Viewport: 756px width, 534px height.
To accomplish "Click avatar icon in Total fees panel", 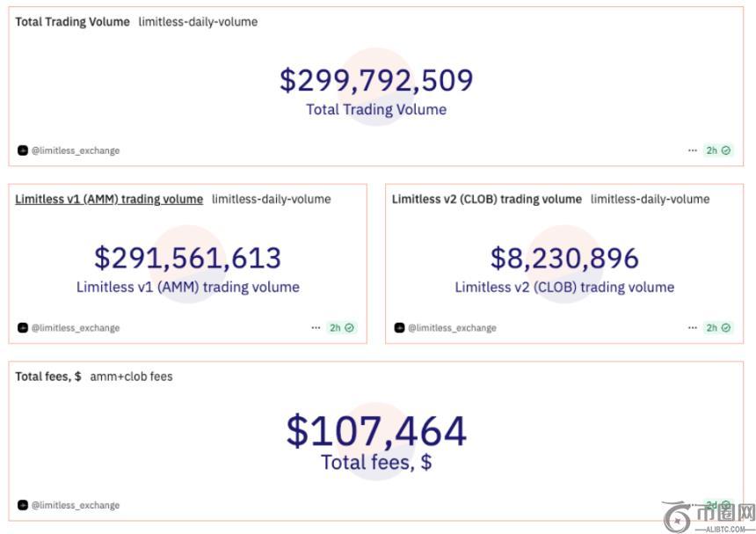I will [x=23, y=505].
